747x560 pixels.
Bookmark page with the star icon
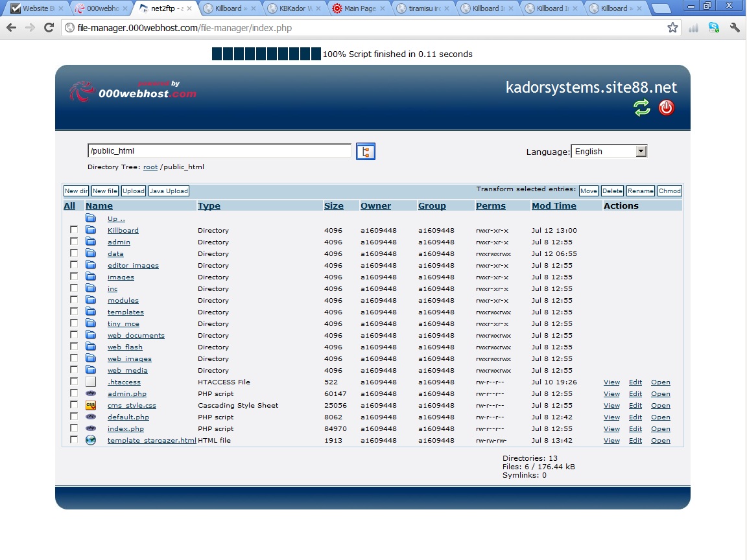click(x=672, y=28)
